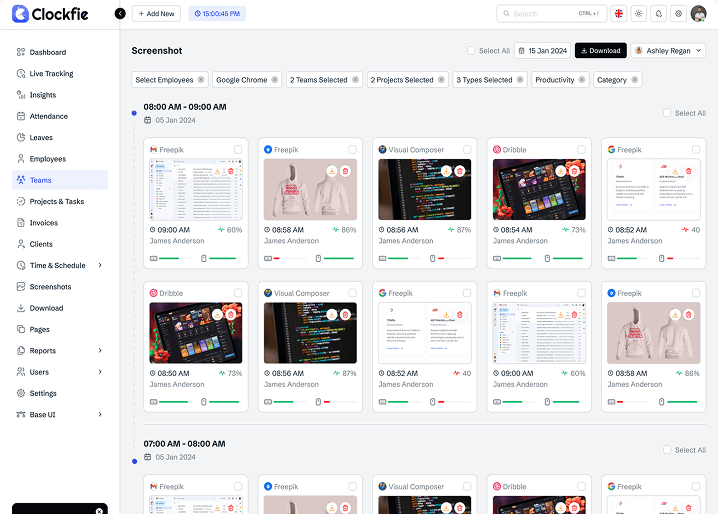Delete the 08:56 AM Visual Composer screenshot, second row
The height and width of the screenshot is (514, 718).
tap(345, 315)
